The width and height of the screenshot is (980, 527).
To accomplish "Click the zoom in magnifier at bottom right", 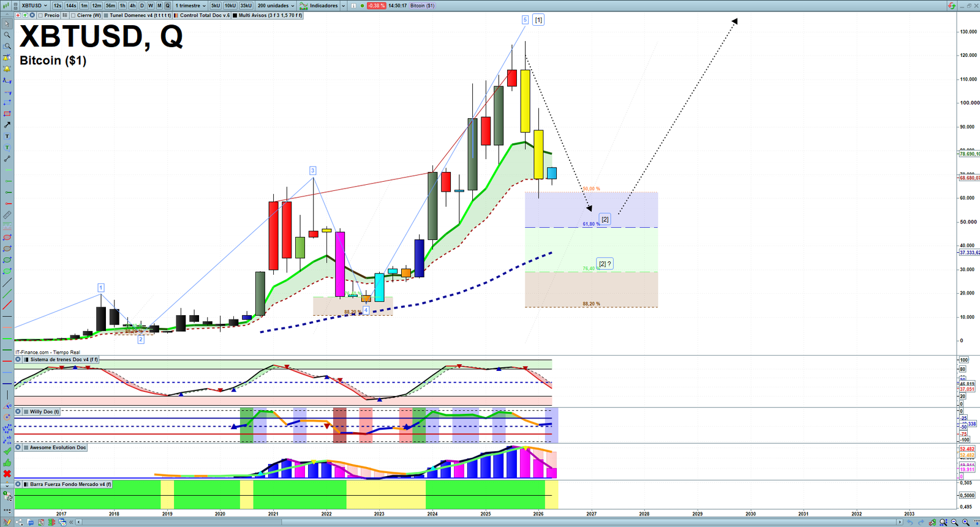I will point(965,522).
